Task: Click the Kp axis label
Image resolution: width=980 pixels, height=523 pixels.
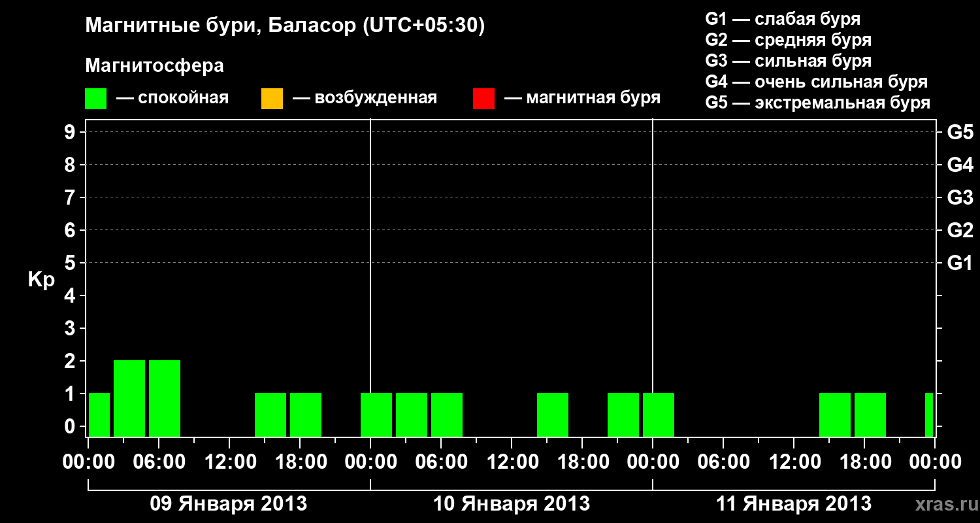Action: tap(41, 280)
